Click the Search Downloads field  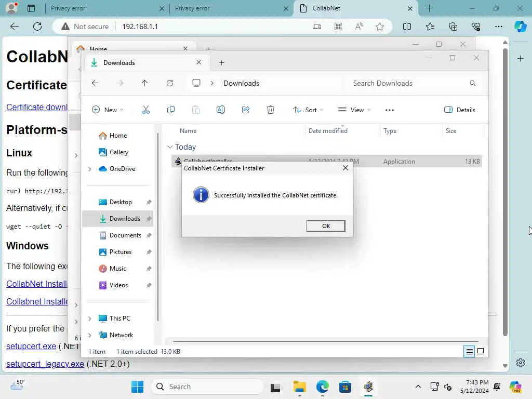point(413,83)
